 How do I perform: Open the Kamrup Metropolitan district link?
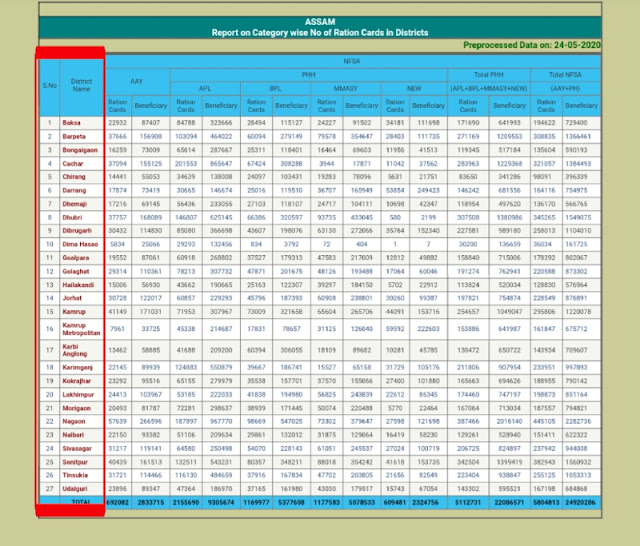click(81, 329)
